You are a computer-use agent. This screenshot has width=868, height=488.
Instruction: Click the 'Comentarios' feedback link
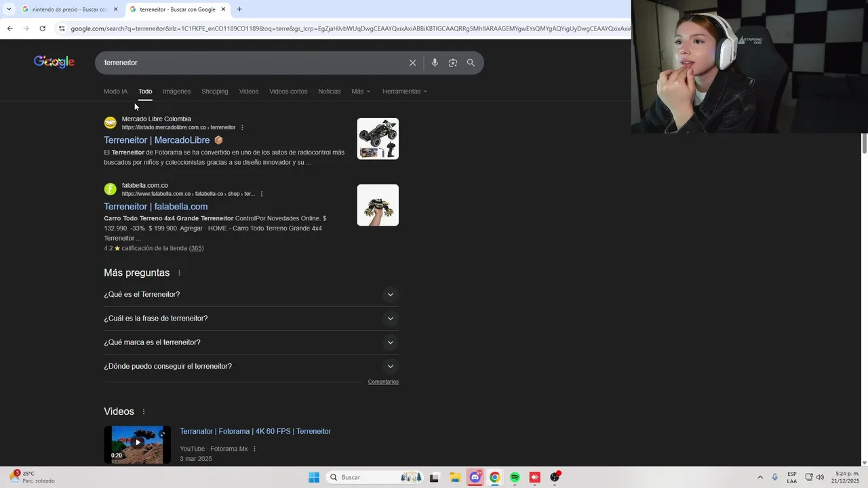[383, 382]
